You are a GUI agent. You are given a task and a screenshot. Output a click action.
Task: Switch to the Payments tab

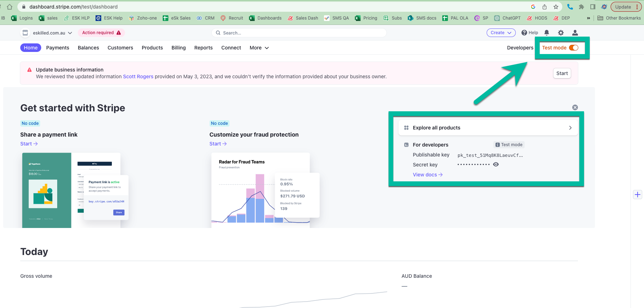[x=58, y=48]
